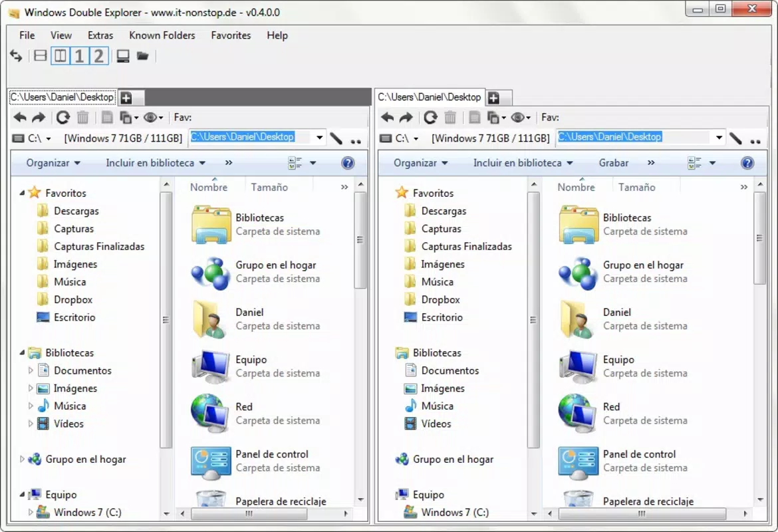This screenshot has height=532, width=778.
Task: Click the right pane address path field
Action: tap(634, 138)
